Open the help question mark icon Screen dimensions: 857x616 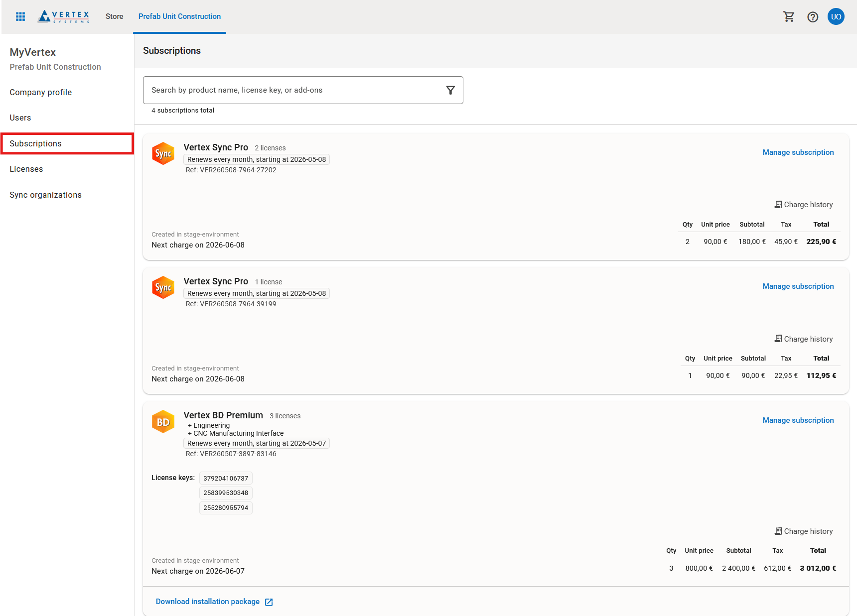click(x=813, y=16)
